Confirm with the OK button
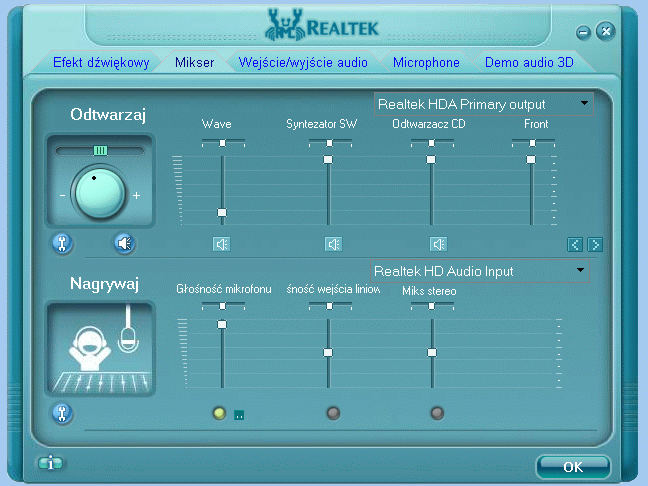This screenshot has width=648, height=486. (573, 467)
